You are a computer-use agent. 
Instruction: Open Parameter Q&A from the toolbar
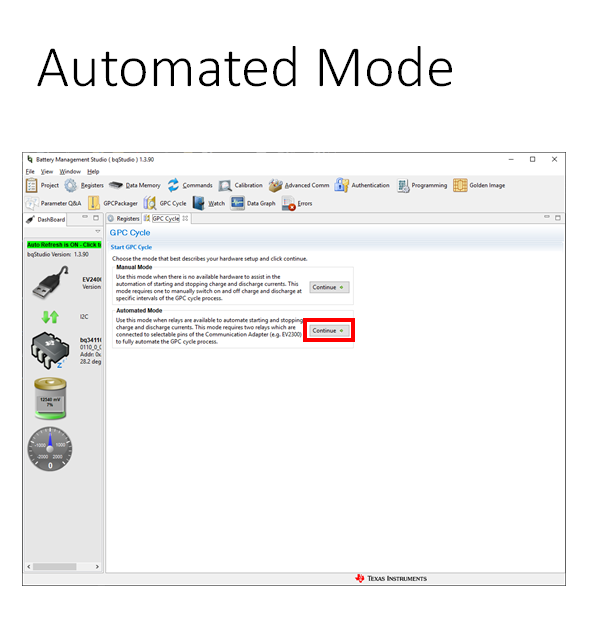(53, 203)
